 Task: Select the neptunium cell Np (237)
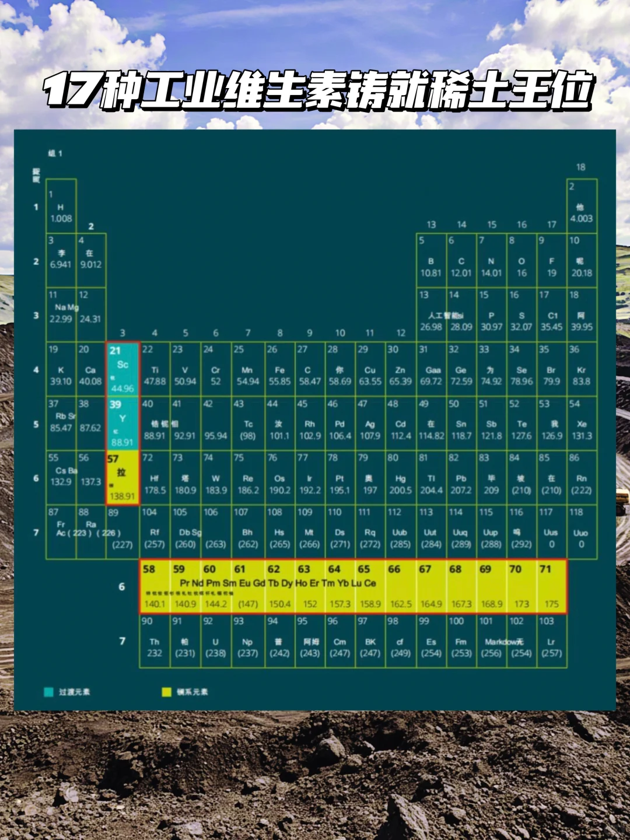click(x=248, y=640)
